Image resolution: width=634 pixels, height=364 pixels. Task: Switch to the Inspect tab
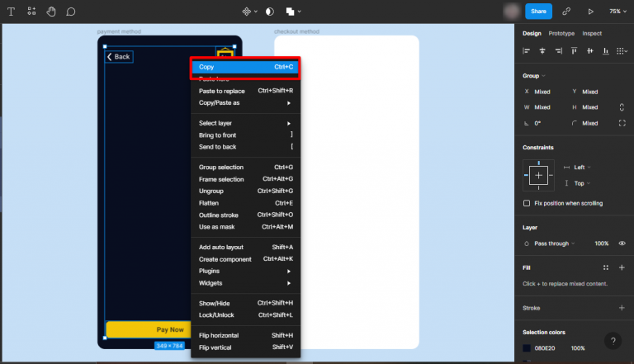point(592,34)
